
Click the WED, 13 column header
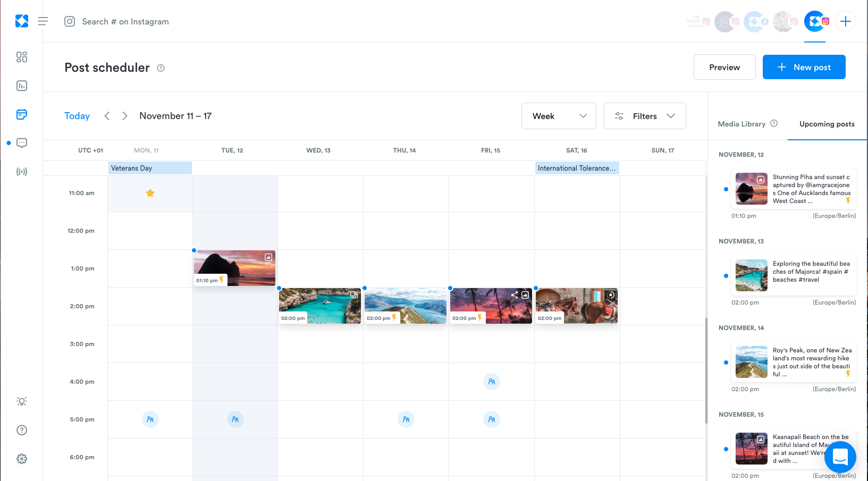pos(318,150)
